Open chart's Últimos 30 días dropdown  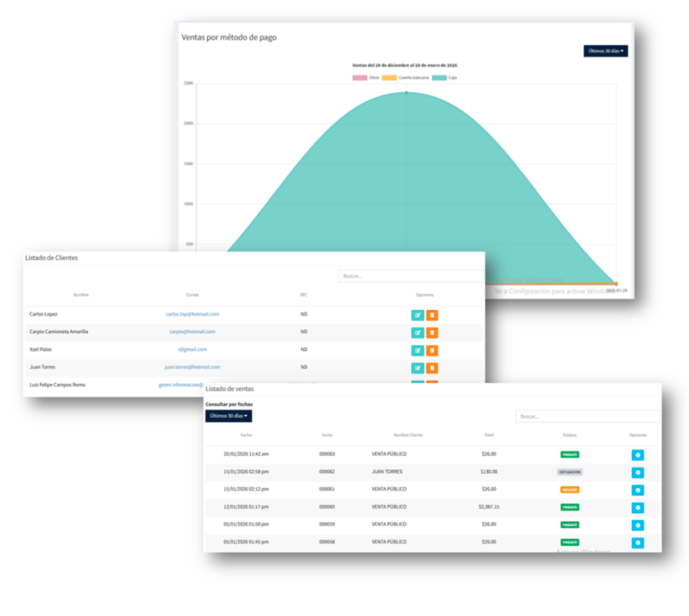pos(606,51)
